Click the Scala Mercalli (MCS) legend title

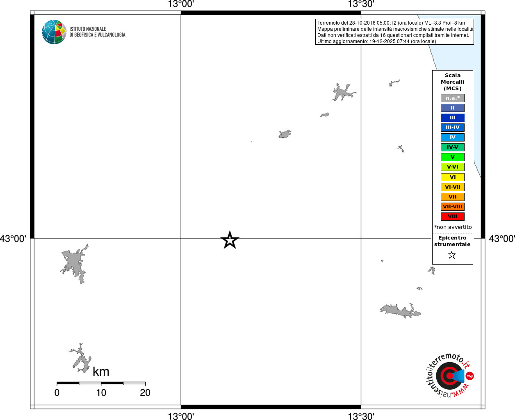tap(453, 82)
